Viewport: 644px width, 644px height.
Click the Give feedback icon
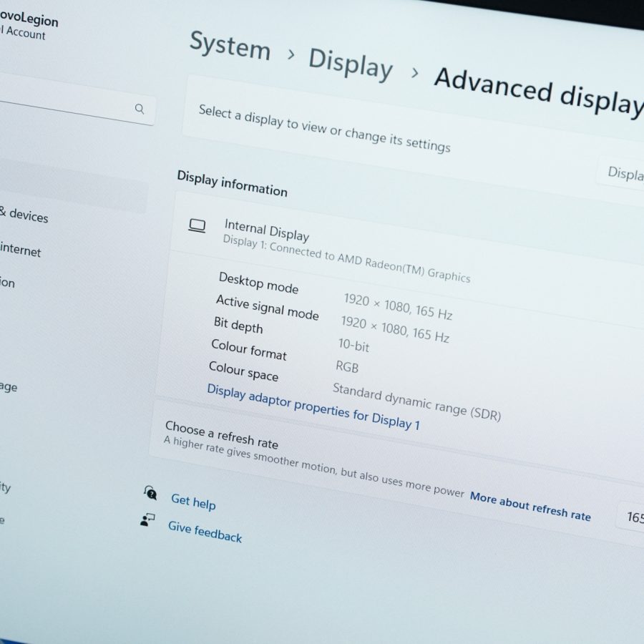click(x=147, y=519)
